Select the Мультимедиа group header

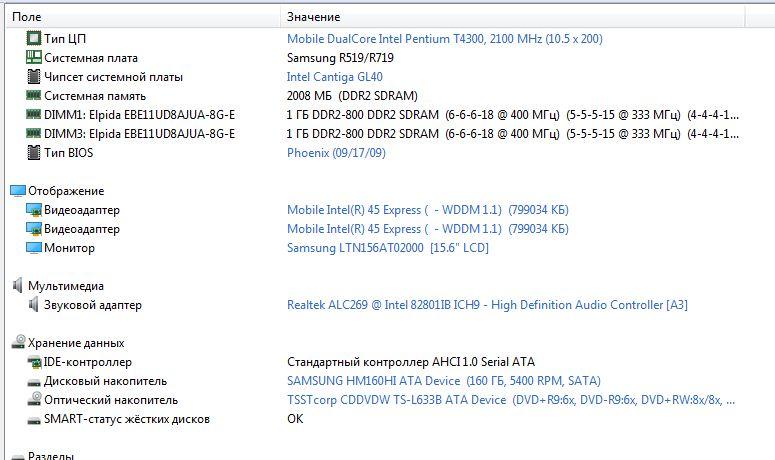click(65, 286)
